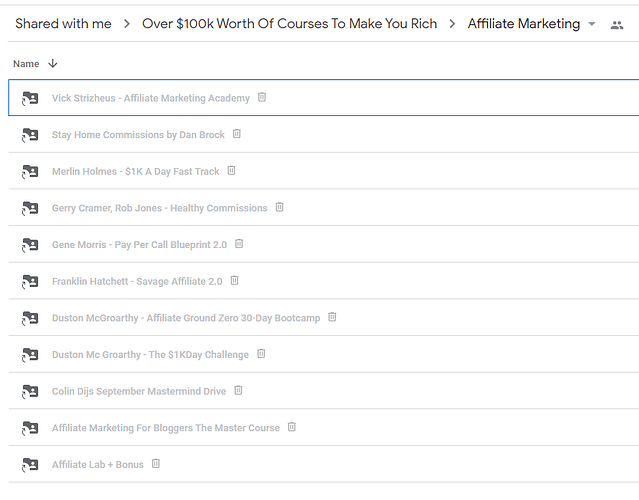Click trash icon beside Vick Strizheus folder name

[x=262, y=97]
